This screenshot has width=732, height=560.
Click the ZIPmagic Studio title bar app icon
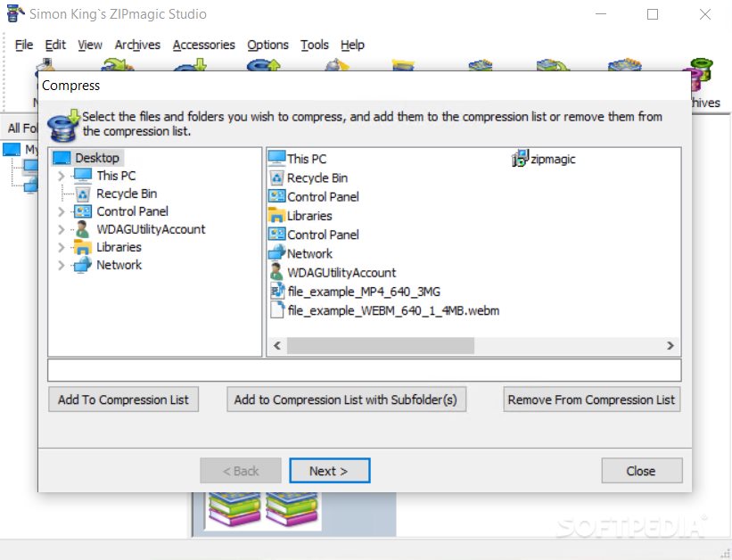[15, 14]
